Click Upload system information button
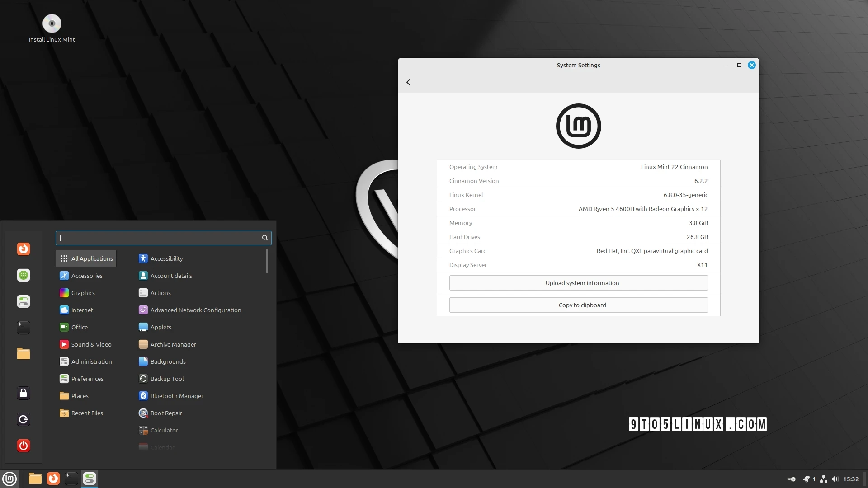 pyautogui.click(x=578, y=282)
